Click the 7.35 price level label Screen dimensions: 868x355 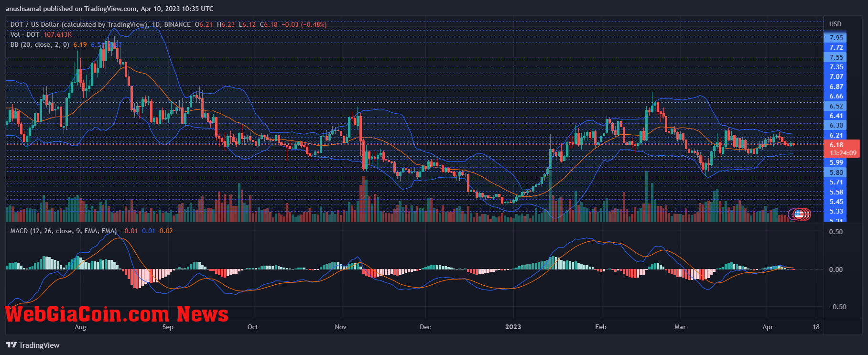[836, 67]
